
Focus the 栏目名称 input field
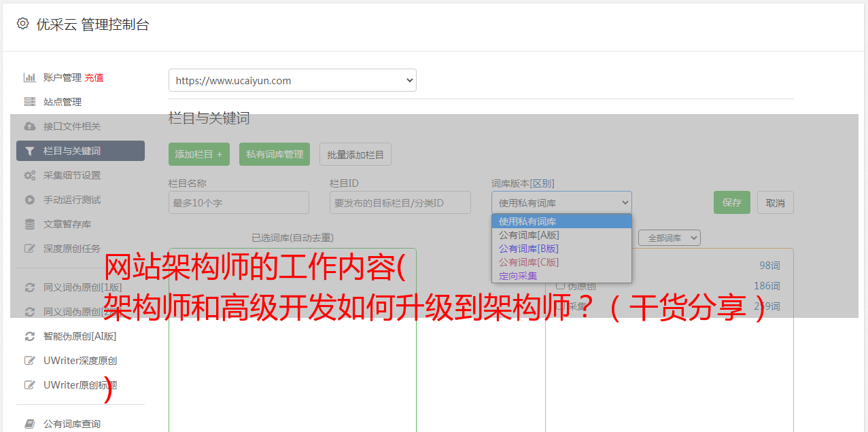(x=239, y=202)
